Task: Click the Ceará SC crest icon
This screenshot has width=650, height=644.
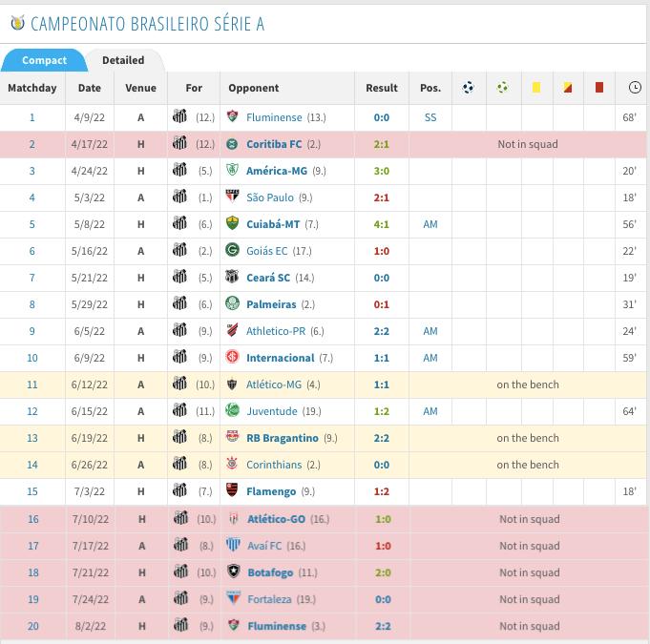Action: 232,277
